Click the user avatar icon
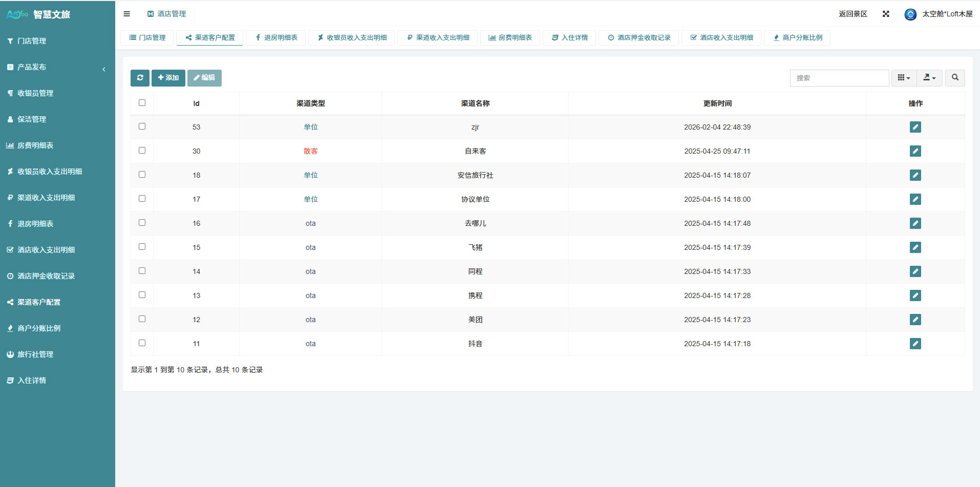The height and width of the screenshot is (487, 980). (910, 14)
